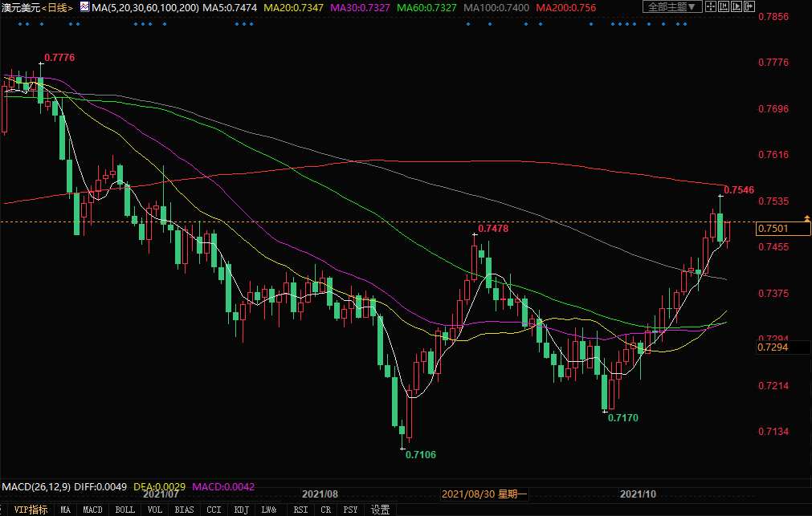Open the RSI indicator tab
Image resolution: width=812 pixels, height=516 pixels.
[300, 510]
